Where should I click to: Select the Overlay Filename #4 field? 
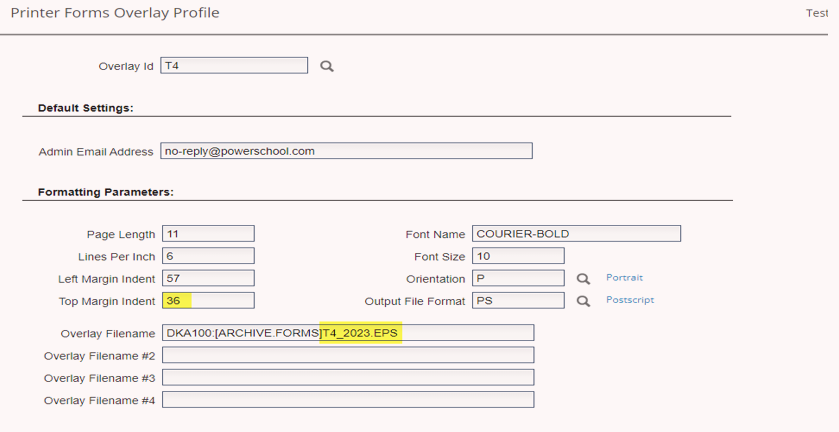click(347, 399)
